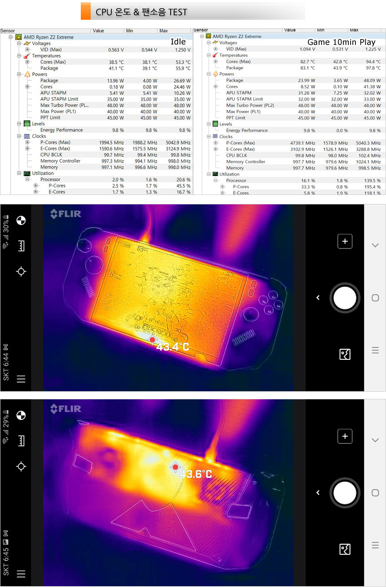Click the red spot marker next to 43.6°C
This screenshot has width=386, height=588.
point(175,467)
